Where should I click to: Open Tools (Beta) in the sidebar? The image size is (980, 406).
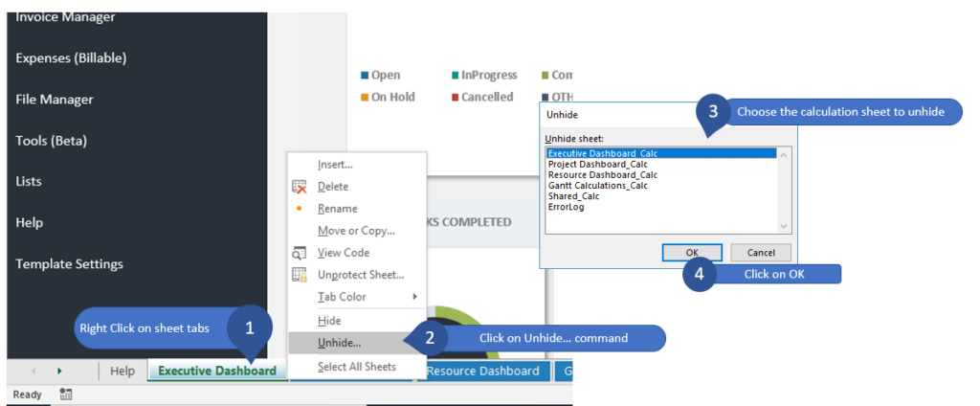point(52,141)
